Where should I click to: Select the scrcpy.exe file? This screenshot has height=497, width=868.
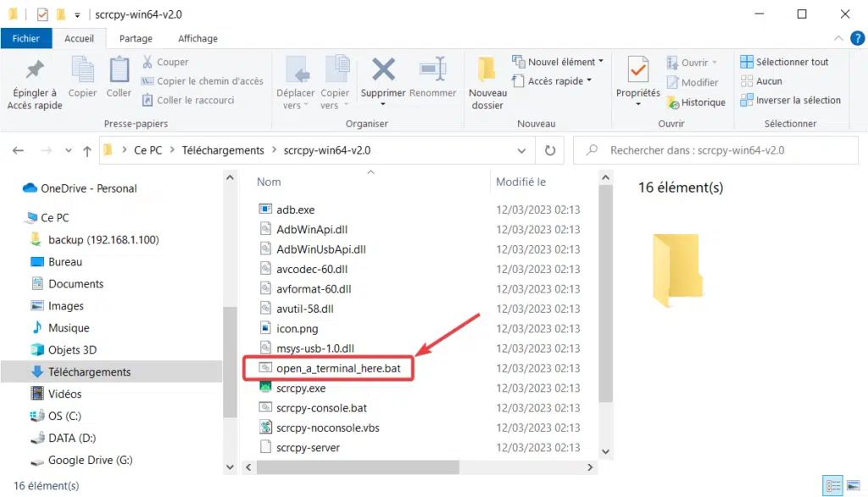point(292,388)
